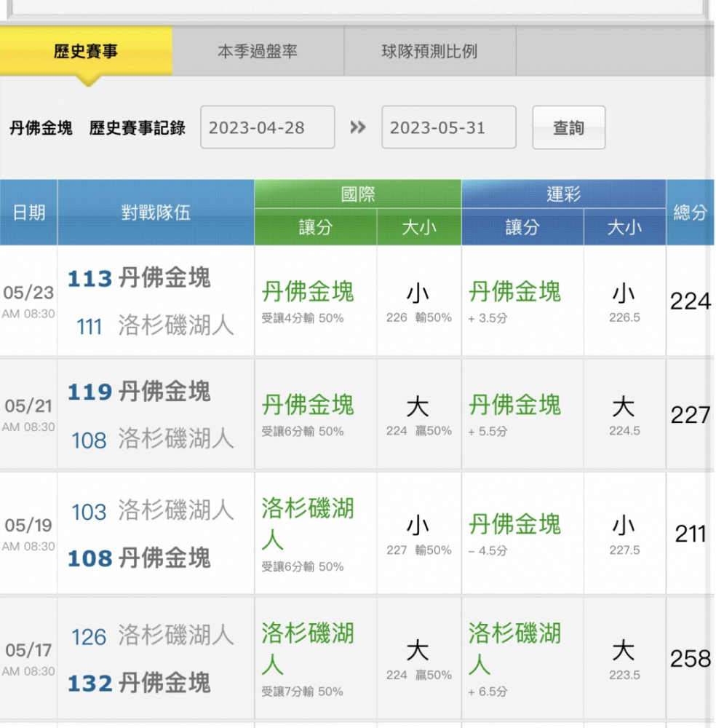Click the 224.5 over/under value
Image resolution: width=716 pixels, height=728 pixels.
624,431
